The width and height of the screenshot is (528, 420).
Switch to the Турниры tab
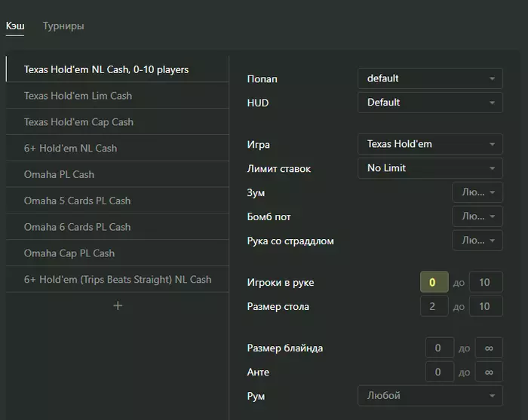[63, 26]
